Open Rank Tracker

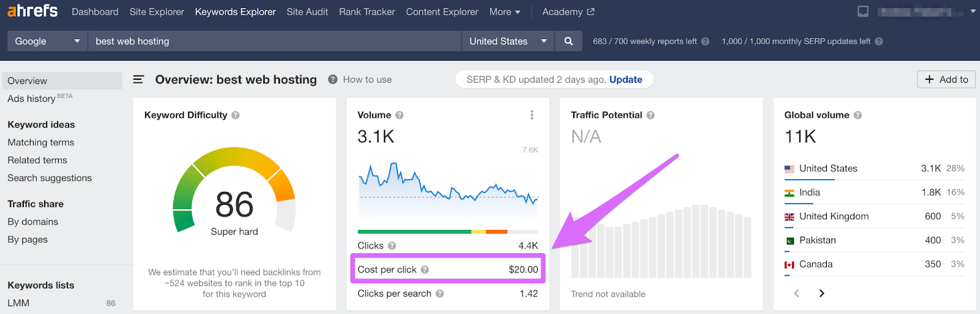click(x=367, y=12)
